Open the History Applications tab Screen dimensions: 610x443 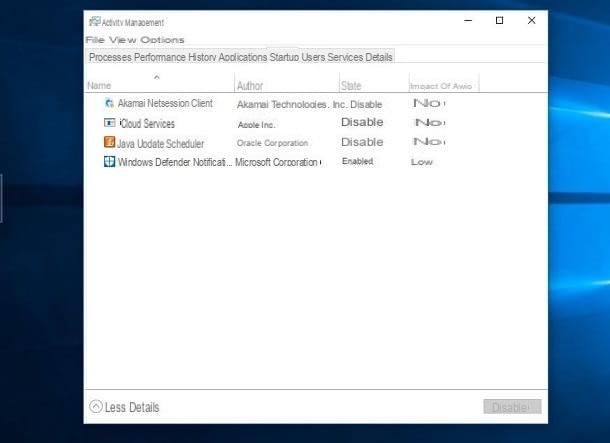228,57
